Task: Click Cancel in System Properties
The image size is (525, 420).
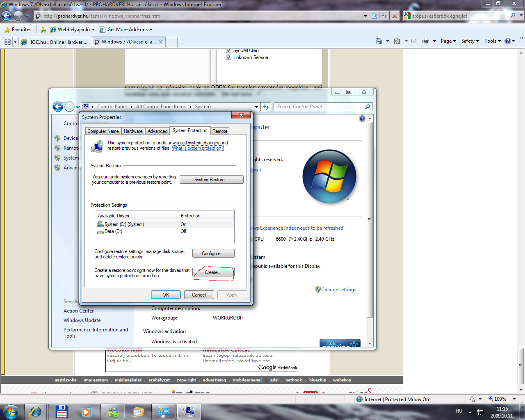Action: click(199, 295)
